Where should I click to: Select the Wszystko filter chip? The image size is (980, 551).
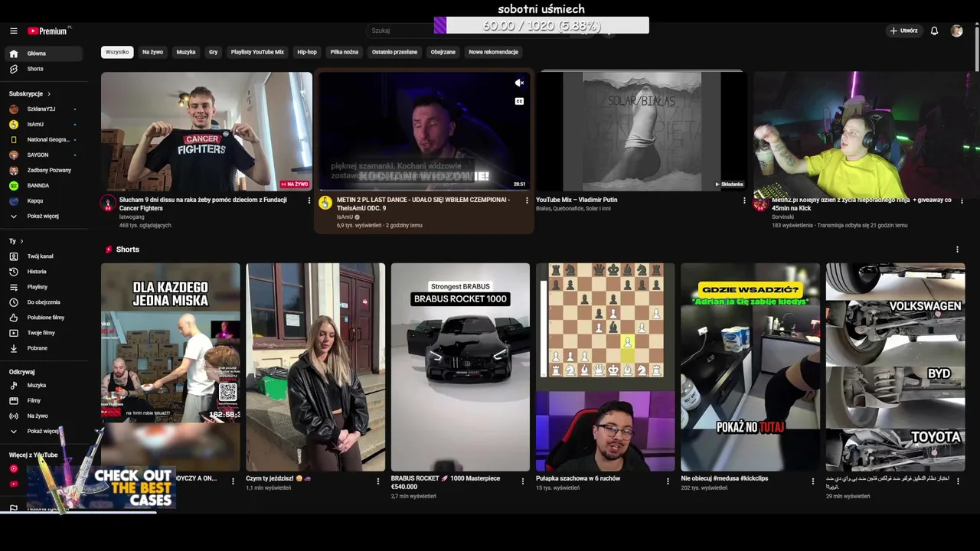pyautogui.click(x=117, y=52)
